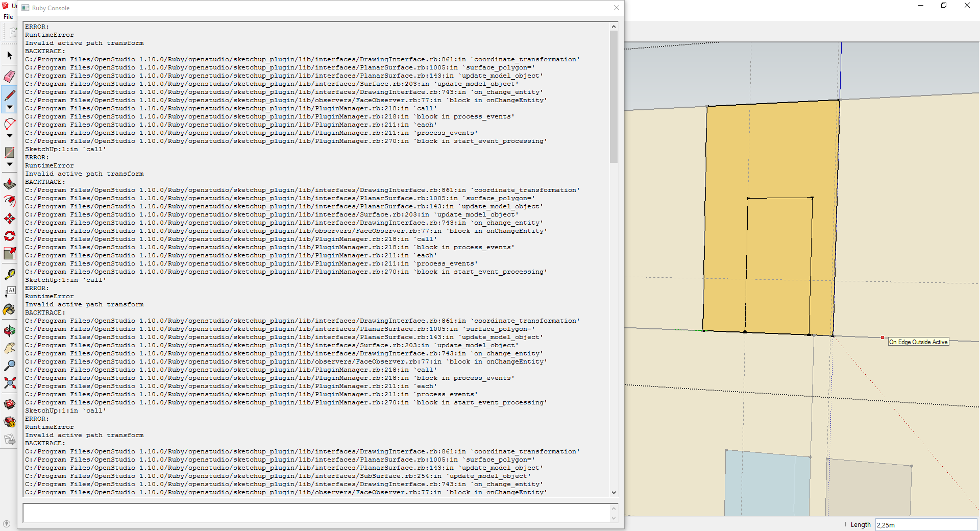Click the Ruby Console title bar icon
Image resolution: width=980 pixels, height=531 pixels.
click(x=26, y=8)
